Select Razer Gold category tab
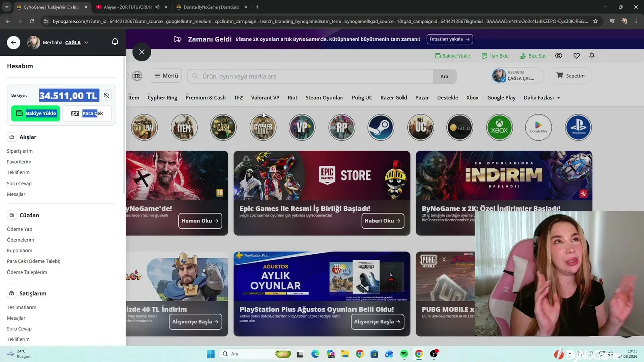Image resolution: width=644 pixels, height=362 pixels. tap(394, 98)
